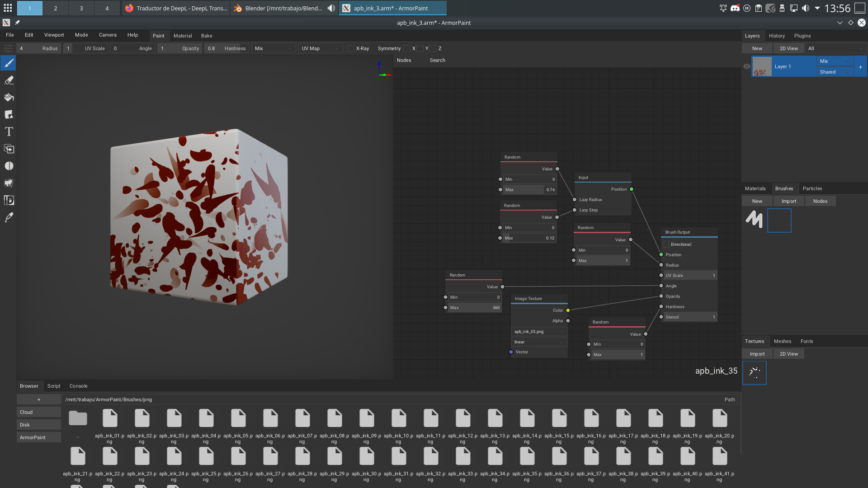The image size is (868, 488).
Task: Open the All layer filter dropdown
Action: [836, 48]
